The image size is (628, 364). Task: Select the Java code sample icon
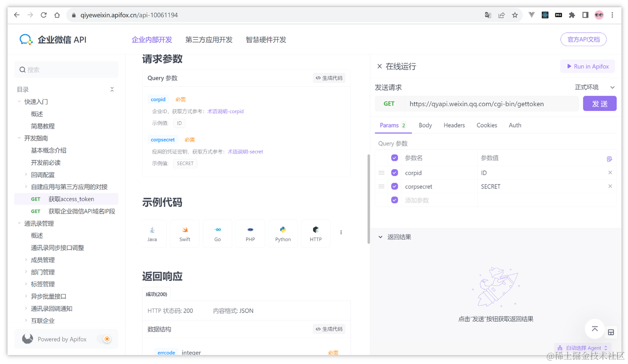(152, 234)
